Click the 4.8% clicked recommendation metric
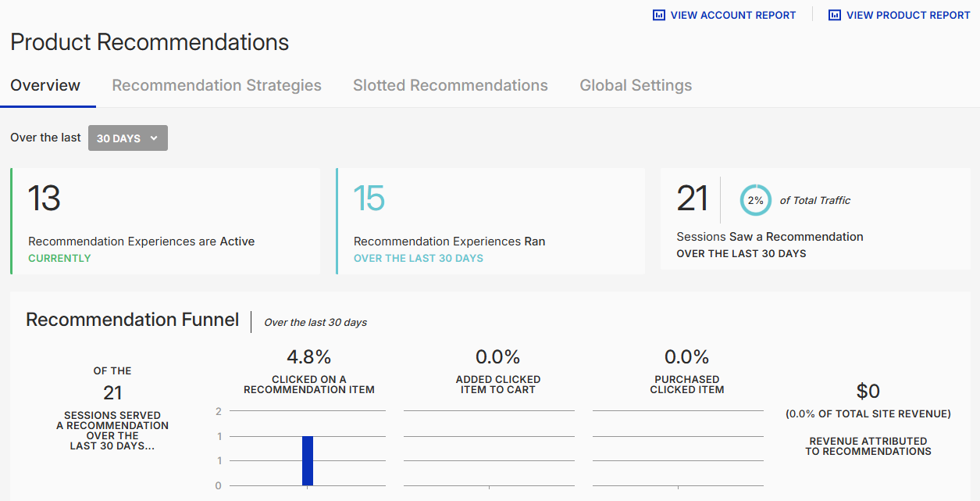Screen dimensions: 980x501 (x=309, y=357)
